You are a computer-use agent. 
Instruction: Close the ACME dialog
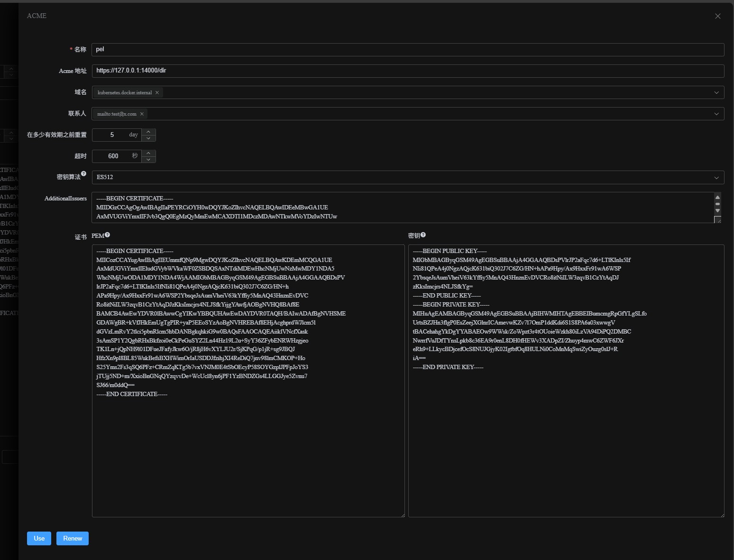717,16
